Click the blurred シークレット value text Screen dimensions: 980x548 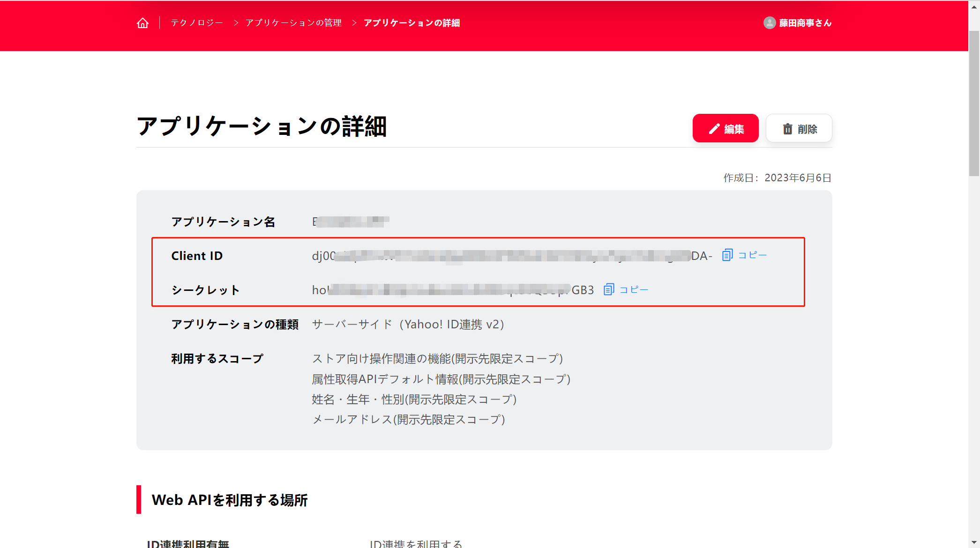(x=452, y=290)
